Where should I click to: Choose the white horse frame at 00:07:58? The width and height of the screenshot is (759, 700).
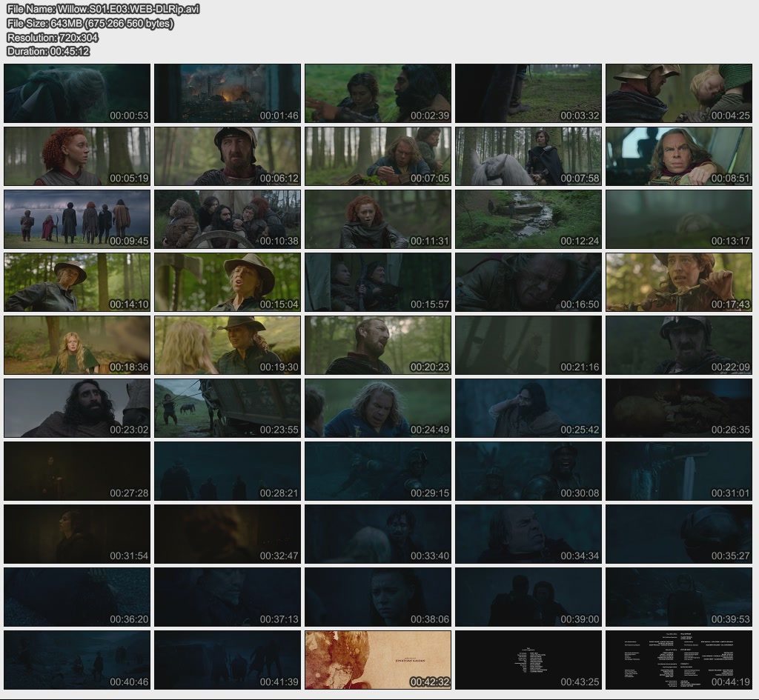pyautogui.click(x=528, y=156)
